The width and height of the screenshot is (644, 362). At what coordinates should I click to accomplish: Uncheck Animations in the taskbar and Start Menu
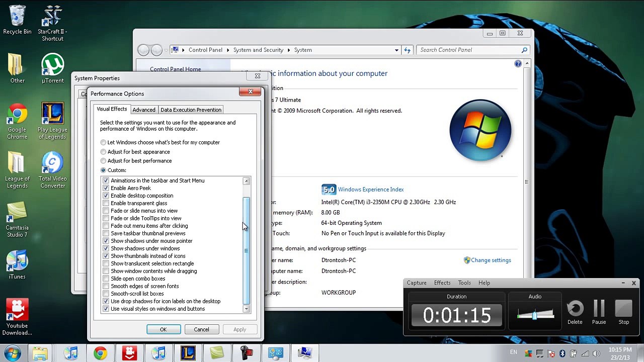click(106, 180)
